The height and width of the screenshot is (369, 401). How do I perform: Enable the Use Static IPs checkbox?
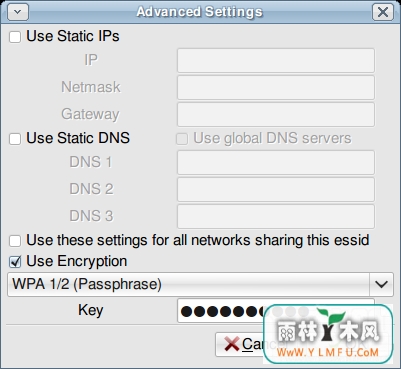(15, 37)
